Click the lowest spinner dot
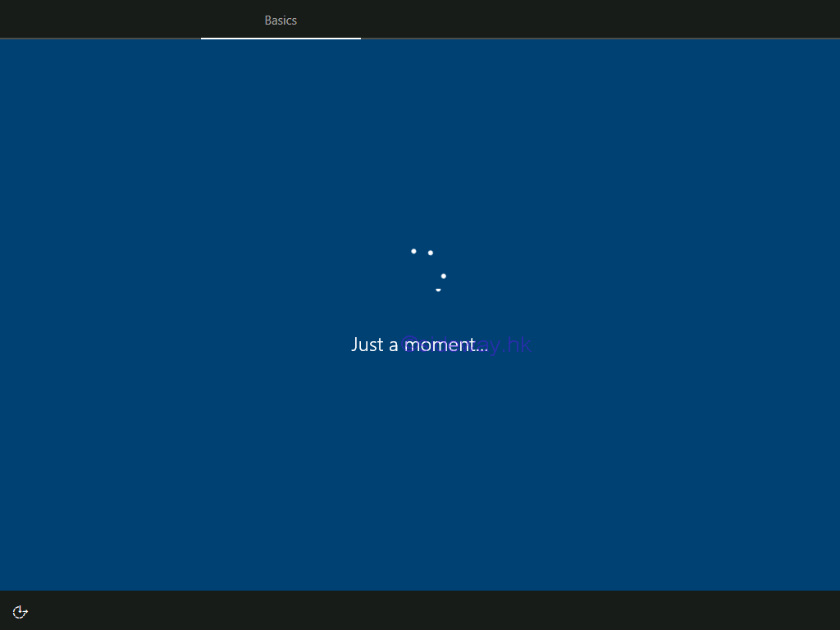840x630 pixels. click(438, 290)
